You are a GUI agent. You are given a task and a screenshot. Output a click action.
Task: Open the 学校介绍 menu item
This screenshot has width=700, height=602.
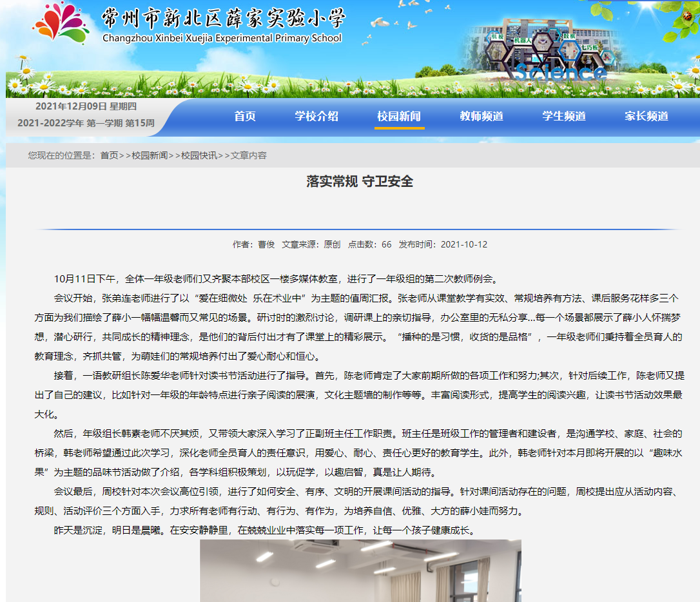coord(316,116)
